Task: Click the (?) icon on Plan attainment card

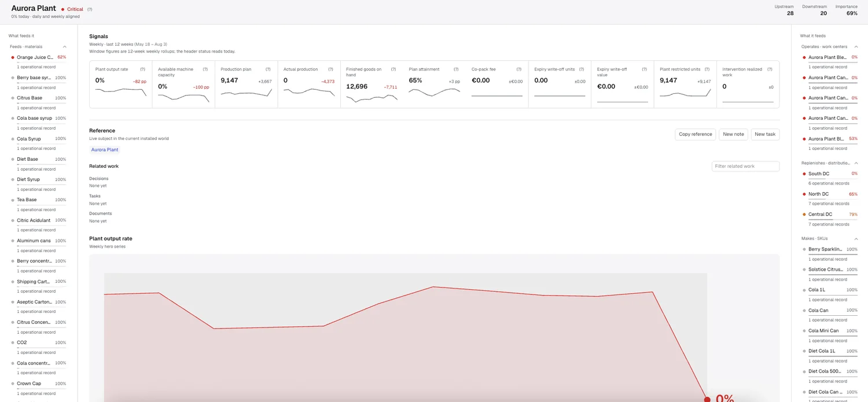Action: (456, 69)
